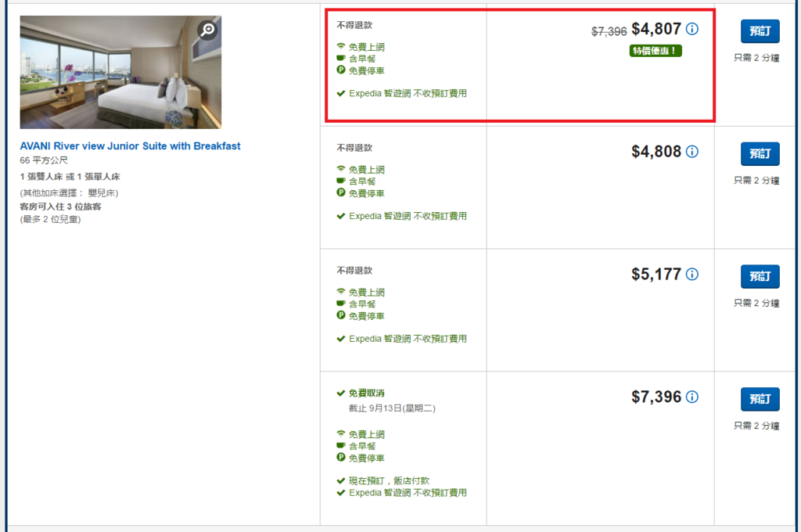View the suite room photo thumbnail

click(120, 72)
